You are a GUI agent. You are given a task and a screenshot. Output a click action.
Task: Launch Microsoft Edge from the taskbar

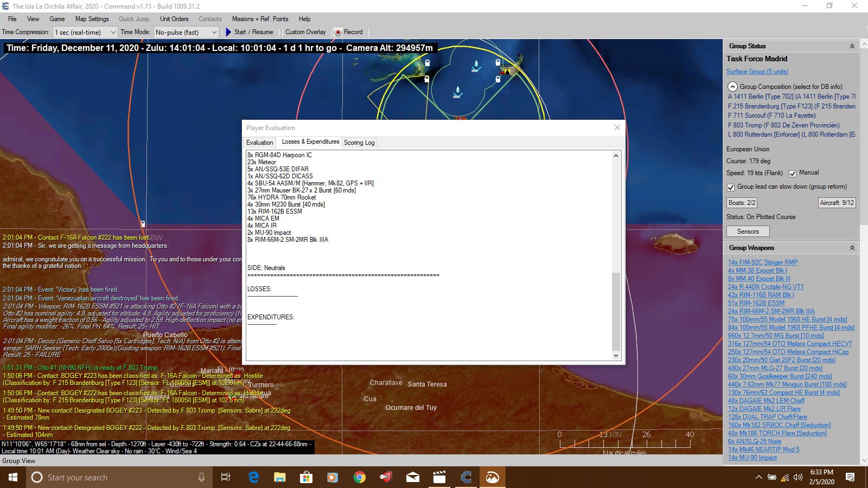pyautogui.click(x=253, y=477)
